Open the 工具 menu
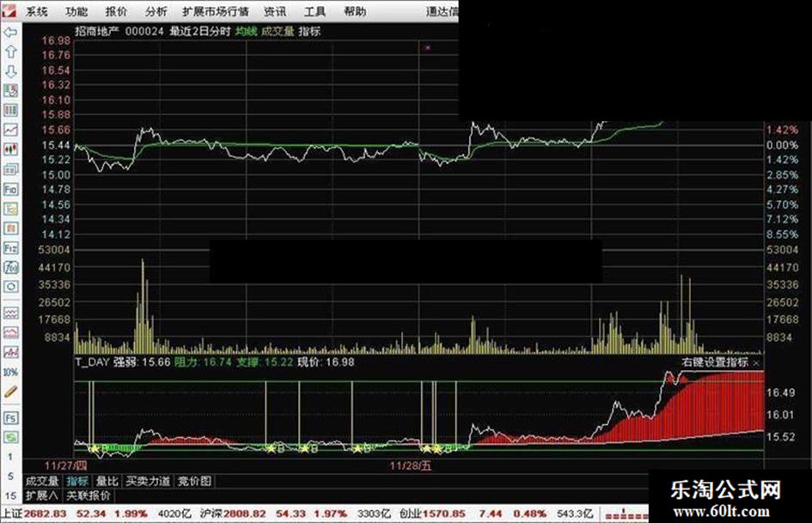This screenshot has width=812, height=523. [314, 11]
